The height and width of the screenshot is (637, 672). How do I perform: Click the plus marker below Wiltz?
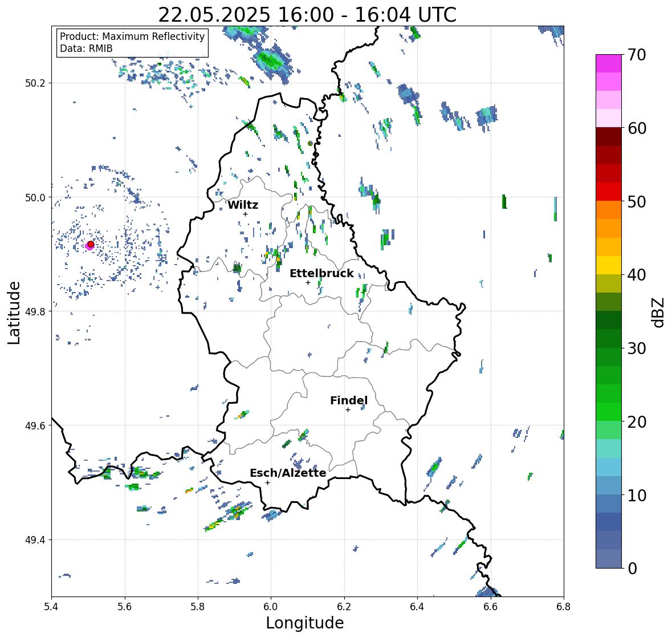click(245, 214)
